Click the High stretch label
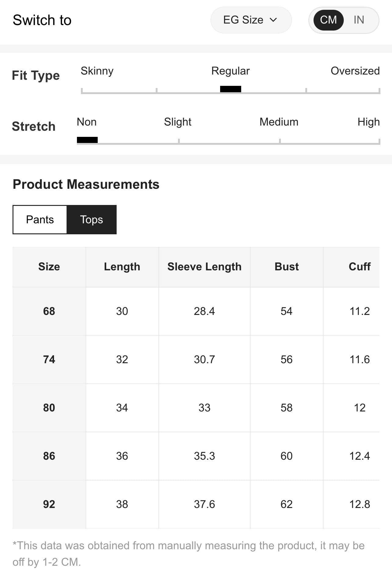Viewport: 392px width, 581px height. 368,122
